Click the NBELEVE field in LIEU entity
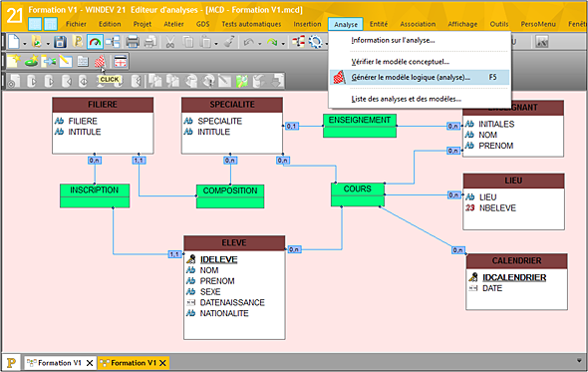The width and height of the screenshot is (588, 372). pos(497,208)
